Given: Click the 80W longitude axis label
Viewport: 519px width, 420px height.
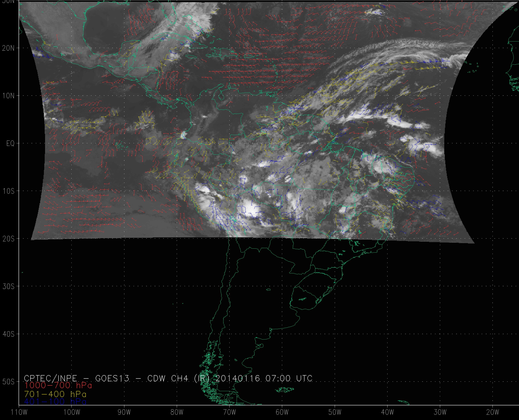Looking at the screenshot, I should (x=177, y=412).
